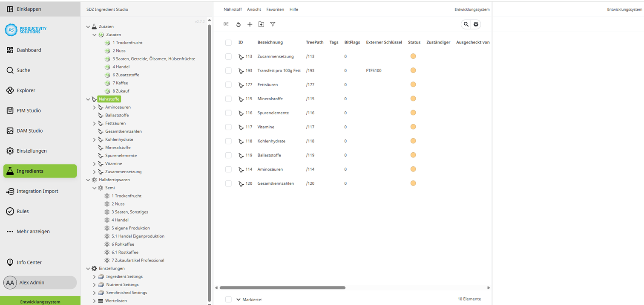Tick the checkbox next to Vitamine row 117
The image size is (644, 305).
pyautogui.click(x=228, y=127)
